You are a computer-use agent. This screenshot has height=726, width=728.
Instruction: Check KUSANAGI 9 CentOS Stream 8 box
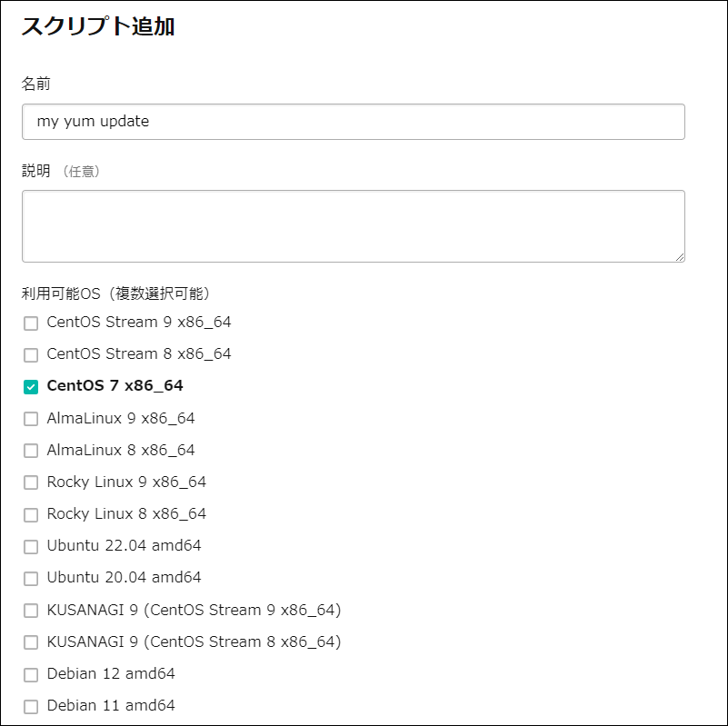[x=31, y=642]
